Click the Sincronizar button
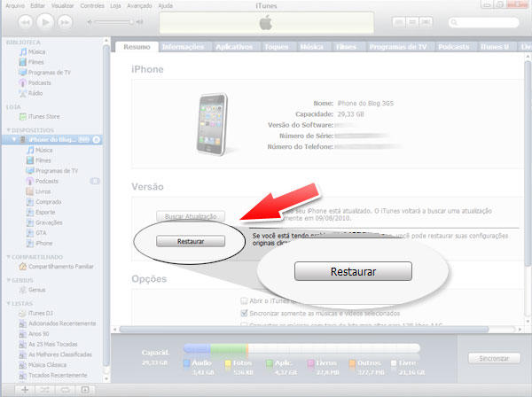 point(494,358)
